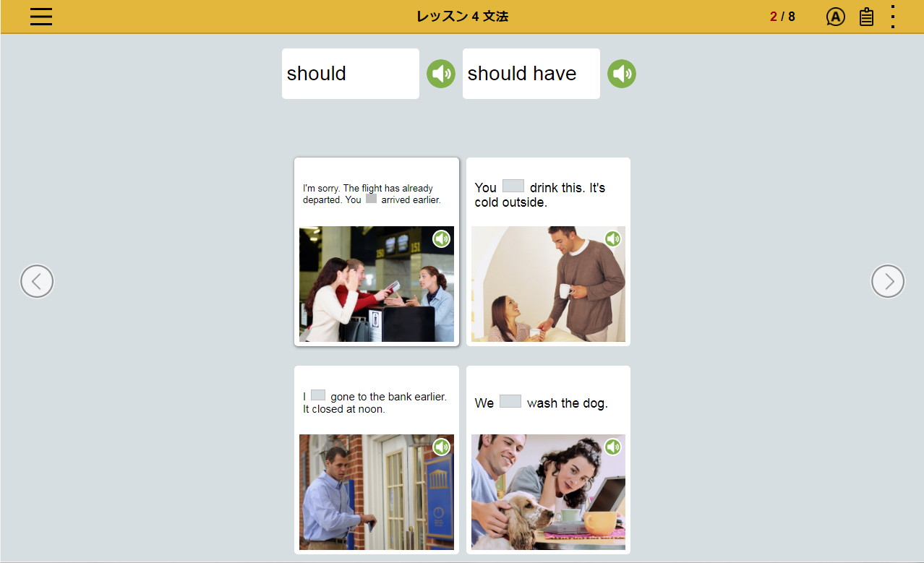Click the circled A answer icon
This screenshot has height=563, width=924.
835,17
